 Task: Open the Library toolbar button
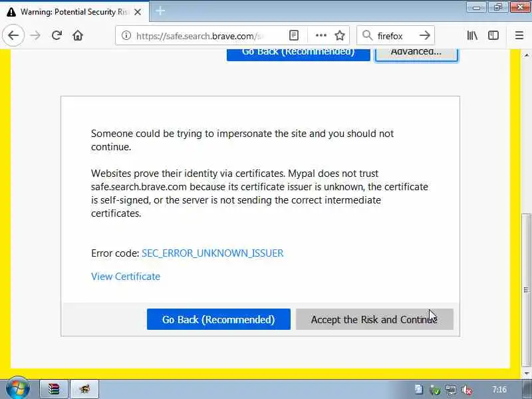click(472, 35)
